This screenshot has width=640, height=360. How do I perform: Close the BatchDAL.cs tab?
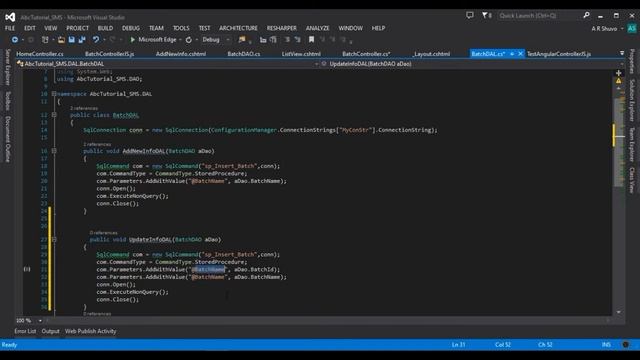click(x=520, y=54)
